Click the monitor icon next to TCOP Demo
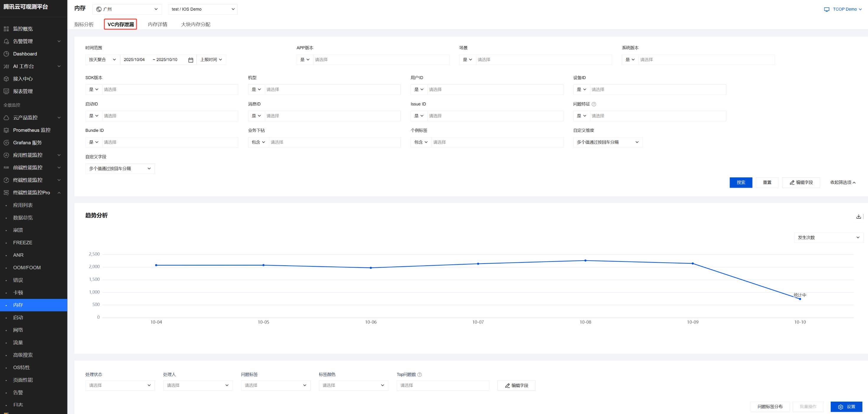The width and height of the screenshot is (868, 414). pyautogui.click(x=827, y=9)
